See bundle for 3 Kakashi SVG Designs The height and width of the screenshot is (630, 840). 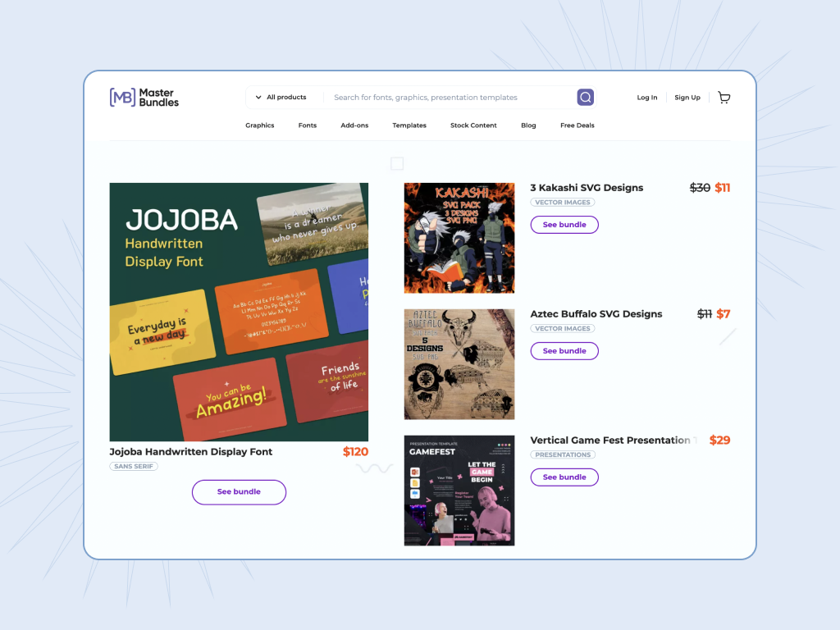564,225
